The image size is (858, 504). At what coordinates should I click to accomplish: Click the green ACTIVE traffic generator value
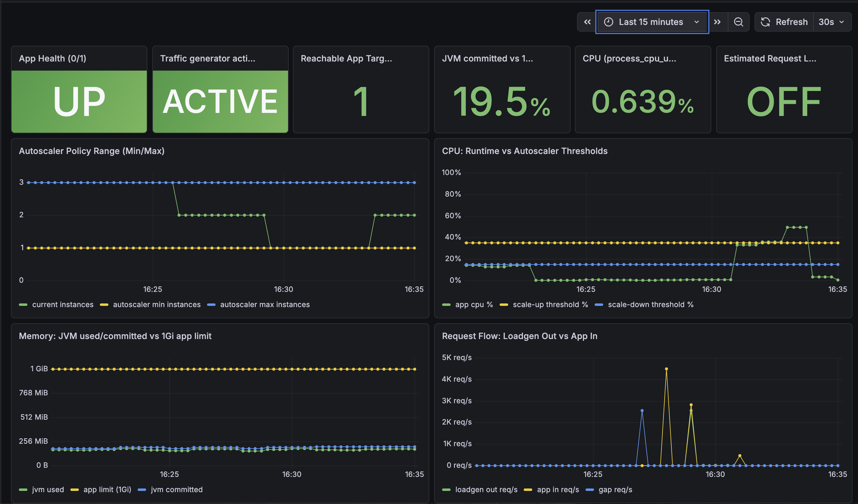coord(220,101)
